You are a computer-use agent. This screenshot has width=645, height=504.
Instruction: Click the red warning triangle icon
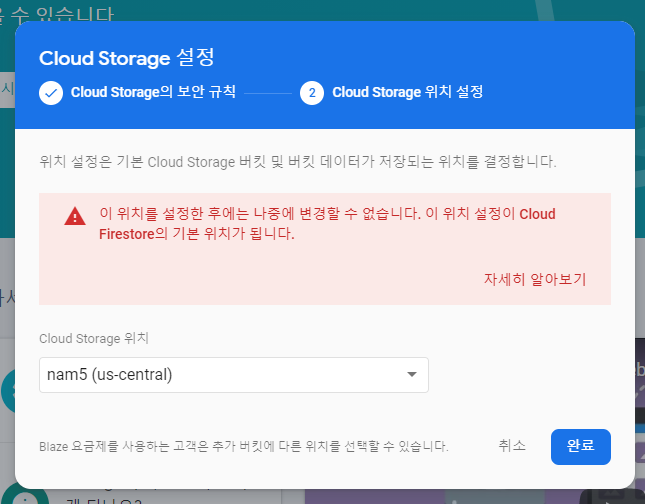click(75, 216)
